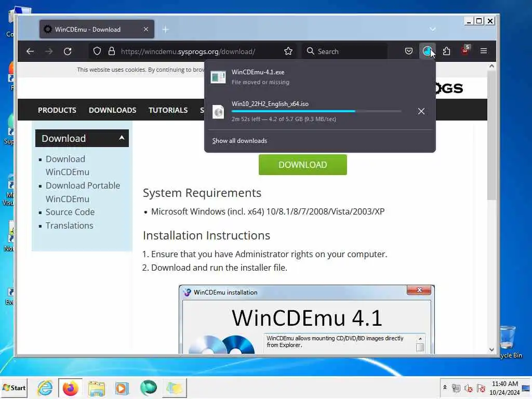Switch to Firefox in the taskbar

(71, 388)
